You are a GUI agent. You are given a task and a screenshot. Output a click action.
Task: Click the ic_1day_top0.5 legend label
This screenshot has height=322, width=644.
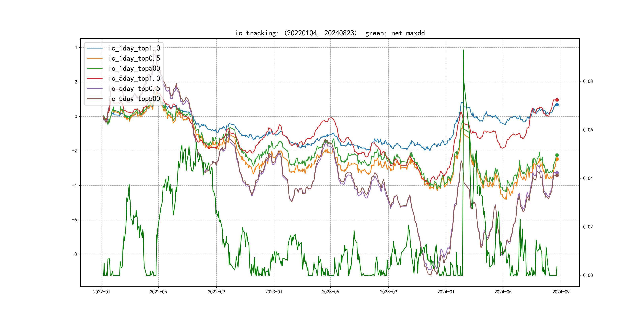(134, 58)
